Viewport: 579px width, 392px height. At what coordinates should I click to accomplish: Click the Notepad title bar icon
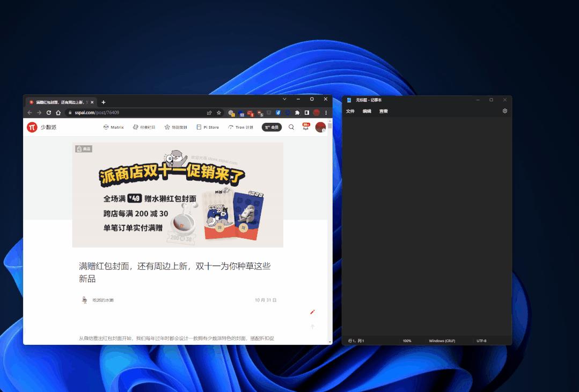349,100
